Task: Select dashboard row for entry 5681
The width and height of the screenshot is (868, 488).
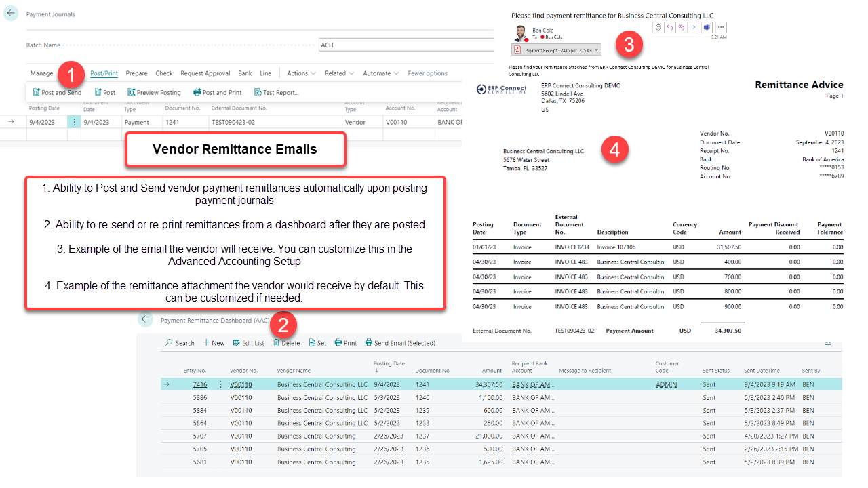Action: tap(501, 462)
